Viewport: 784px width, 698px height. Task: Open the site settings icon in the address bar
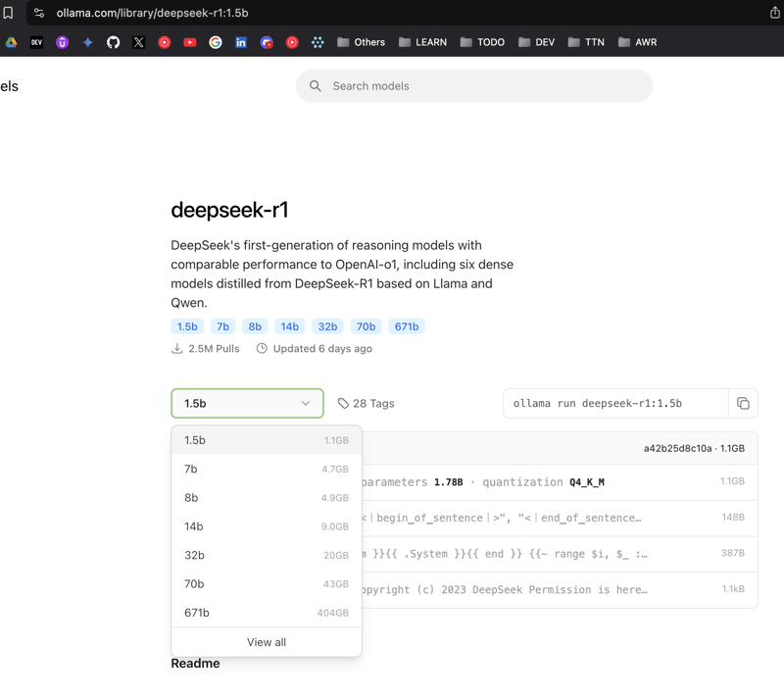click(x=39, y=13)
